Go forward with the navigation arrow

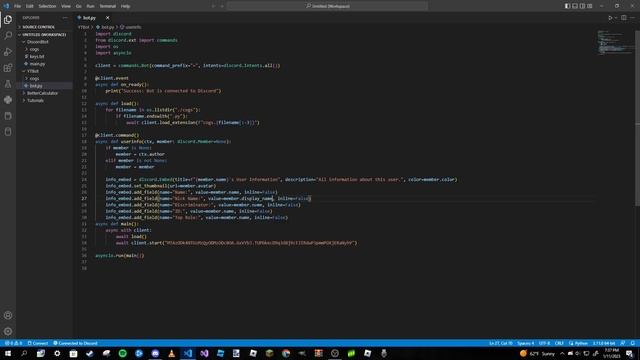222,6
